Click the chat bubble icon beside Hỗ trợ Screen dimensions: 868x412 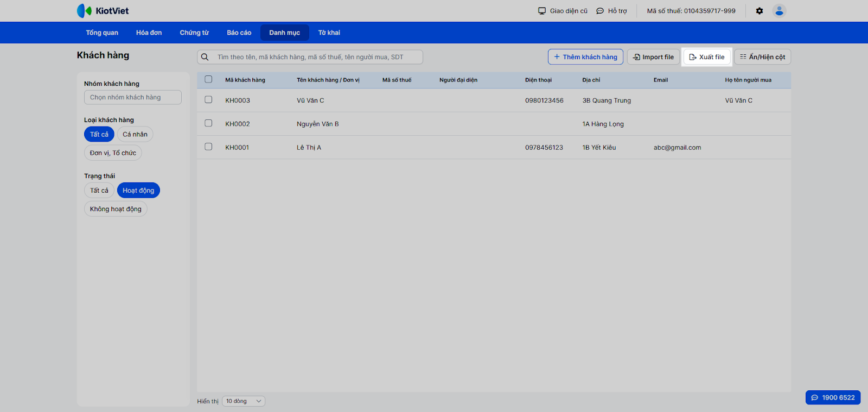[x=600, y=11]
